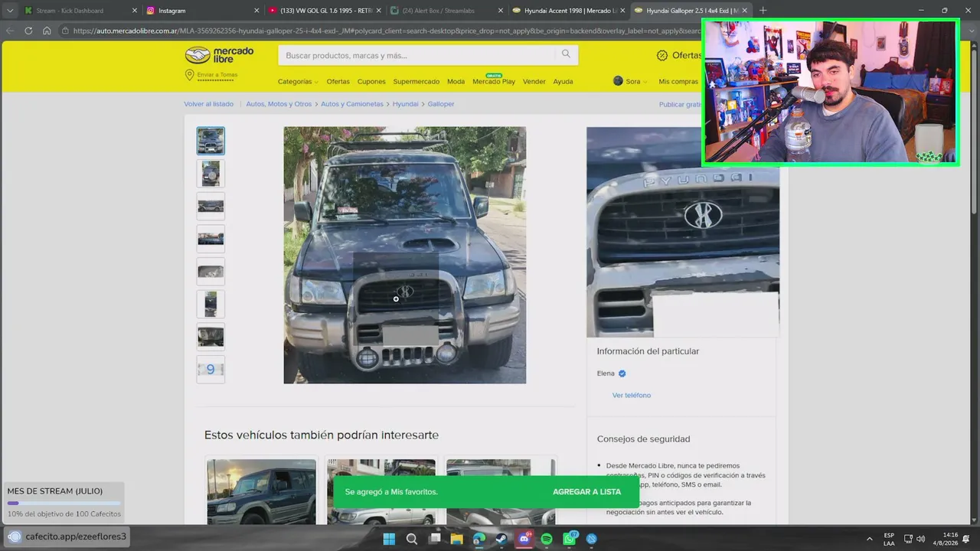Open Mis compras

pyautogui.click(x=678, y=81)
